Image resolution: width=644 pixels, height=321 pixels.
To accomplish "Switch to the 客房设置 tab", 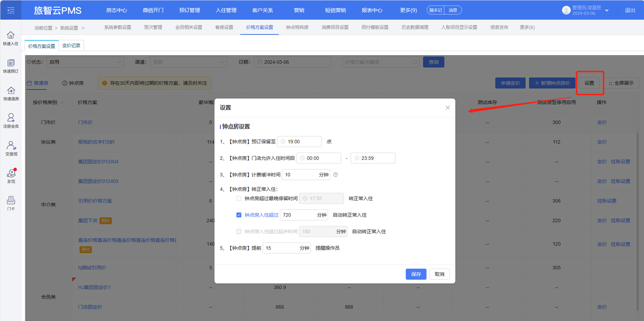I will pos(224,27).
